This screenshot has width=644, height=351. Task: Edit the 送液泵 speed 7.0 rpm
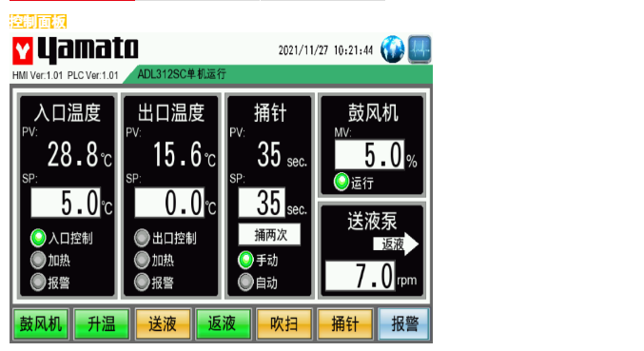click(361, 276)
